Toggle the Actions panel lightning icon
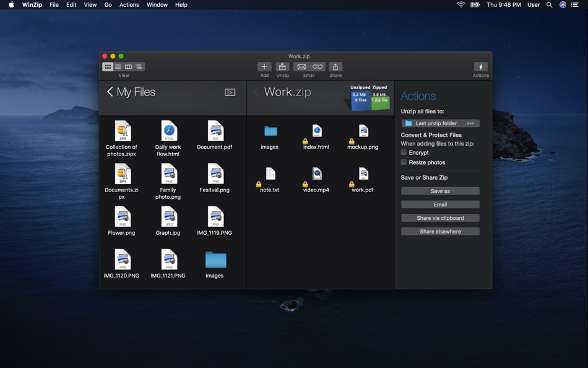Image resolution: width=588 pixels, height=368 pixels. coord(480,67)
